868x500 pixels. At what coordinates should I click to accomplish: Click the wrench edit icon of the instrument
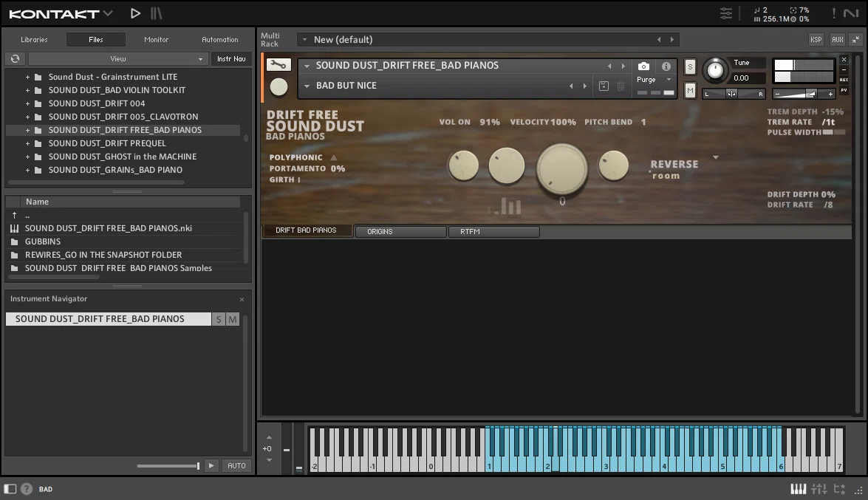click(278, 65)
